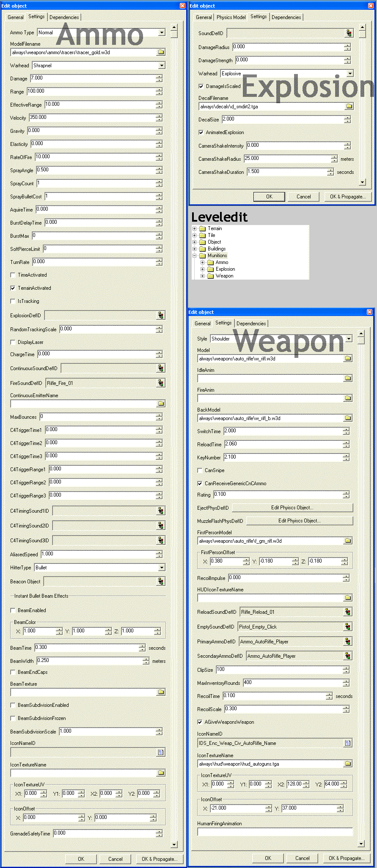Browse for weapon BackModel w_rifl_b.w3d
Viewport: 377px width, 868px height.
click(x=348, y=418)
